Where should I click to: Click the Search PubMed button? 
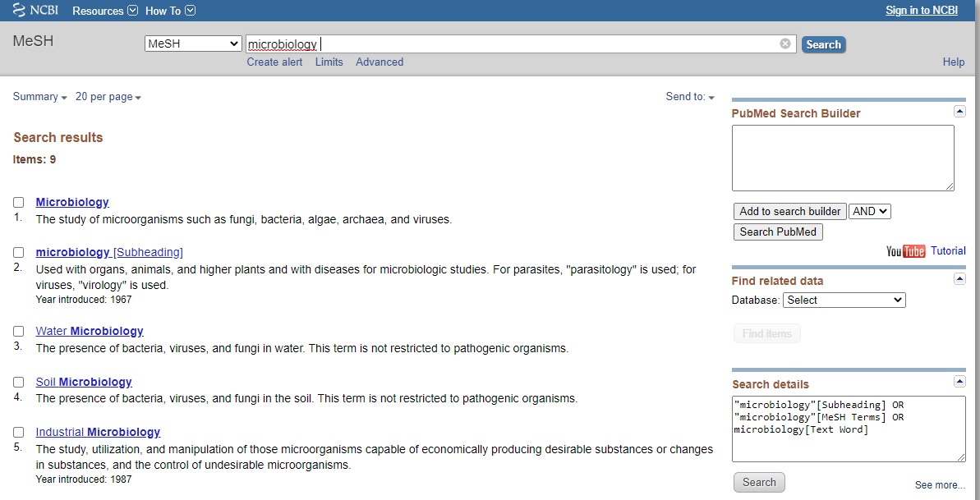pyautogui.click(x=777, y=232)
